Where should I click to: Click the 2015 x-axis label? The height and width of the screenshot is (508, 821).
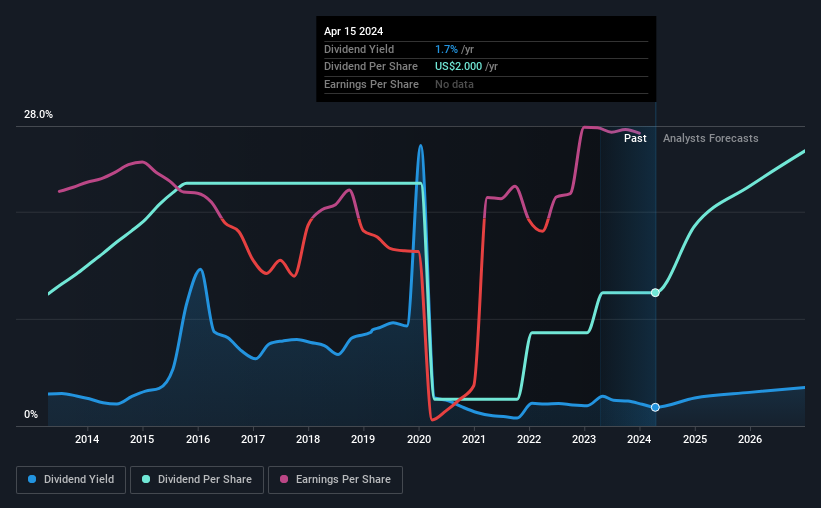pyautogui.click(x=142, y=439)
